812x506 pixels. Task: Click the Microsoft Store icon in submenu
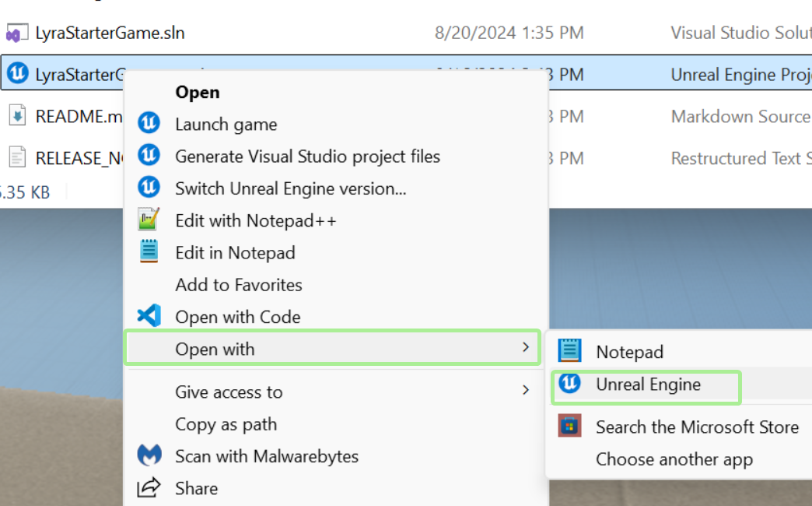569,426
